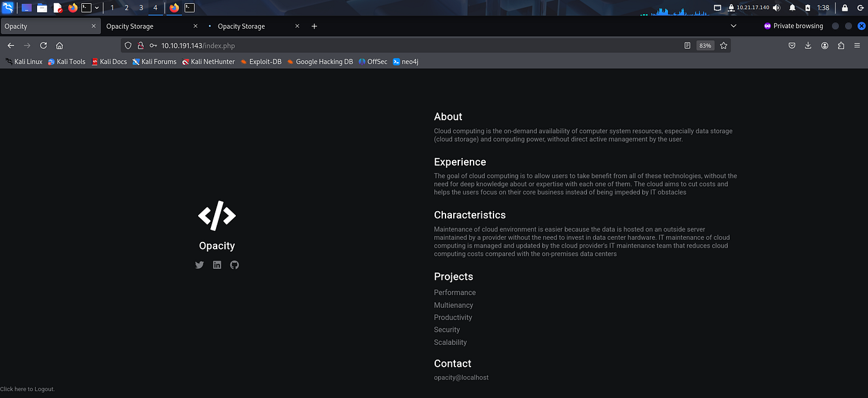Screen dimensions: 868x398
Task: Click the 83% zoom level indicator
Action: (x=705, y=45)
